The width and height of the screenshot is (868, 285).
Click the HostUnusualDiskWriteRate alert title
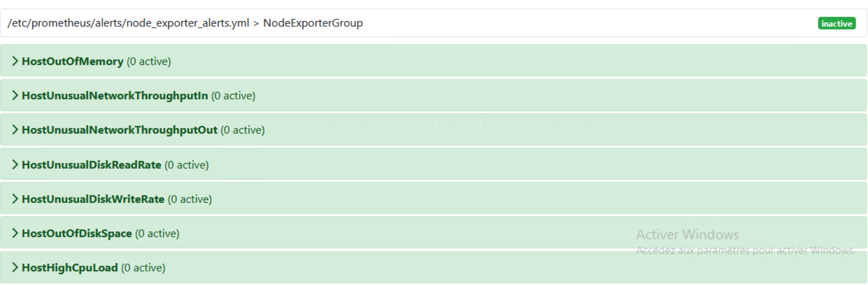click(x=93, y=199)
